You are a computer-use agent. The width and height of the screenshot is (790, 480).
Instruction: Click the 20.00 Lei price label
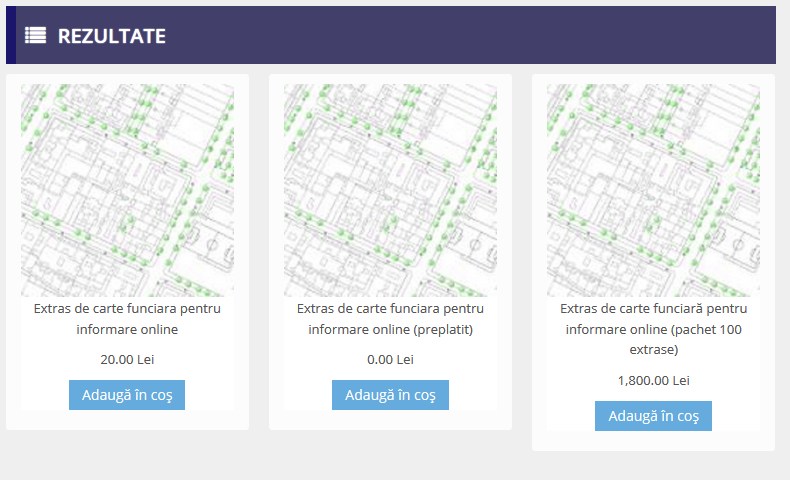tap(127, 359)
